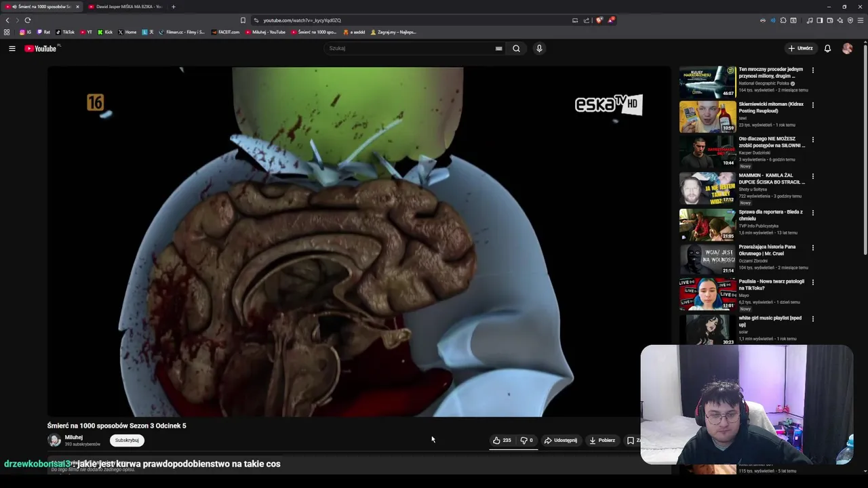Open the notifications bell
The height and width of the screenshot is (488, 868).
click(827, 48)
